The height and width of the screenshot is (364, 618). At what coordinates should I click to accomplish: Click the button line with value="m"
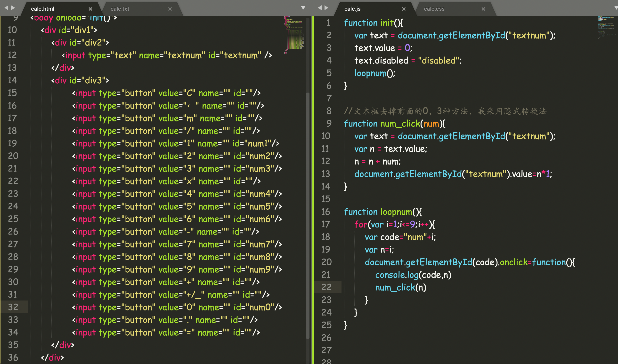[167, 118]
